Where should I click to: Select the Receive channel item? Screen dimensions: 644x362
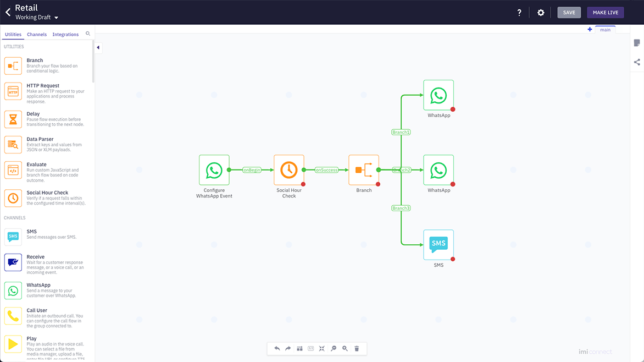(46, 264)
